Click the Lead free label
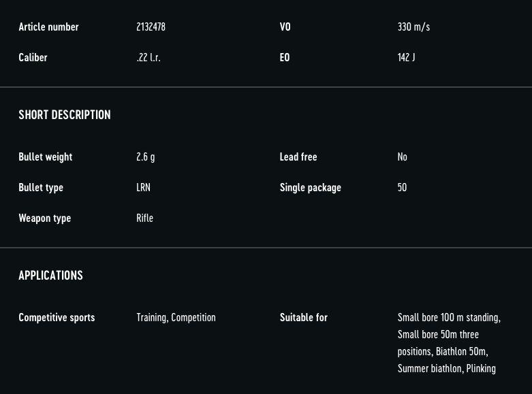The width and height of the screenshot is (532, 394). click(298, 157)
